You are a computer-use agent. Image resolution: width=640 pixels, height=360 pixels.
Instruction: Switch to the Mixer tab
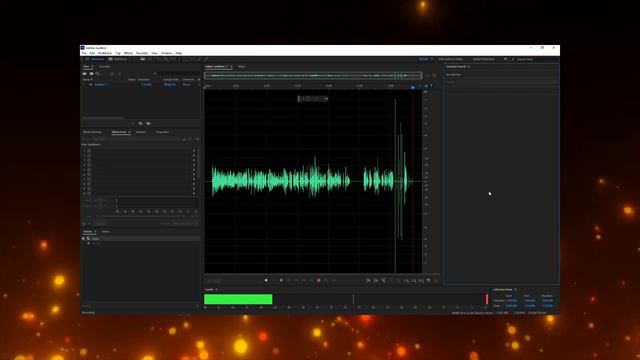(x=241, y=67)
